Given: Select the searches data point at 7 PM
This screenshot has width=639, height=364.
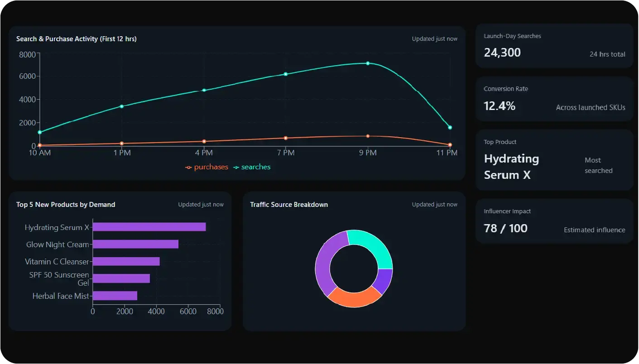Looking at the screenshot, I should point(286,74).
